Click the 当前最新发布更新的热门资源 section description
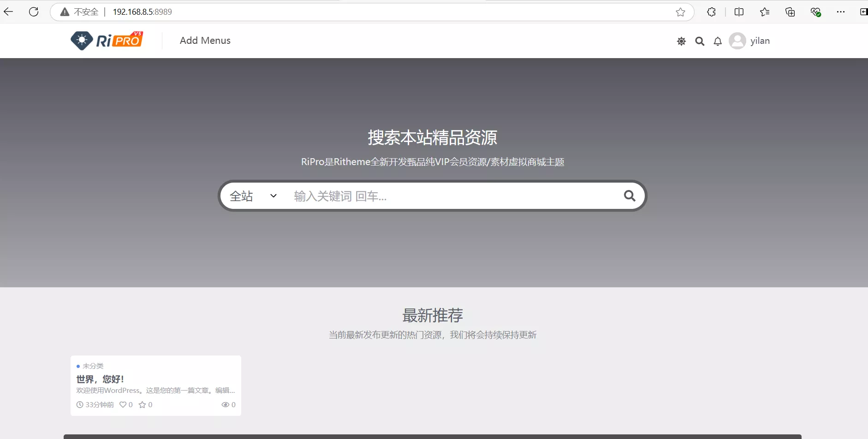868x439 pixels. pos(433,335)
